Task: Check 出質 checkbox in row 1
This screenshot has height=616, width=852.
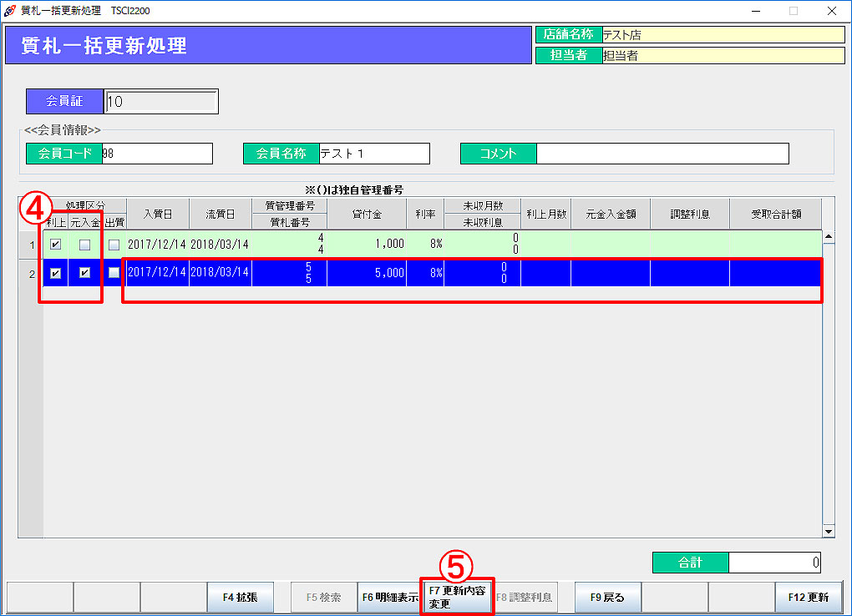Action: tap(114, 245)
